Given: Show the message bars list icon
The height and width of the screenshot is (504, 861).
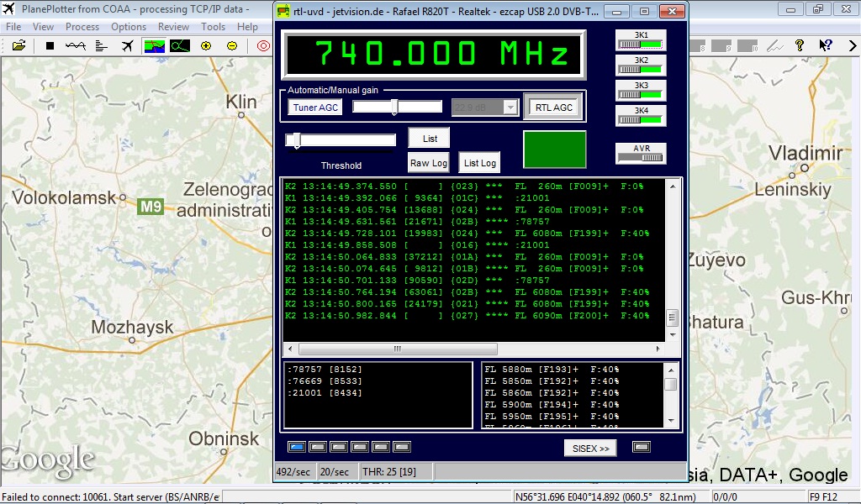Looking at the screenshot, I should point(102,45).
